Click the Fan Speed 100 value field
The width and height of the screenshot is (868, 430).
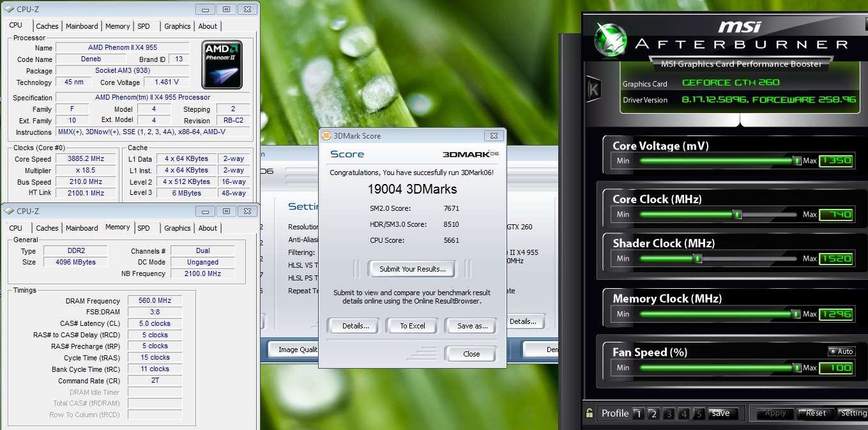point(836,368)
